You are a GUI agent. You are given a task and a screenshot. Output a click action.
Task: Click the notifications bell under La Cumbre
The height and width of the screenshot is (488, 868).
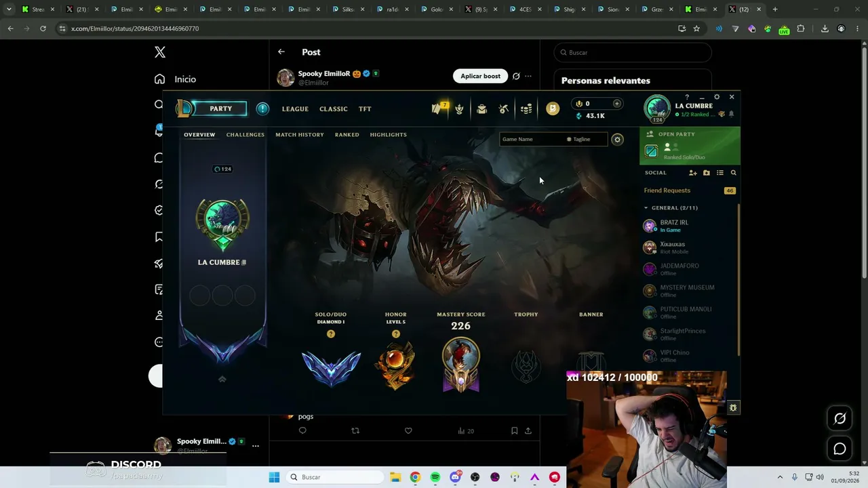[x=731, y=115]
